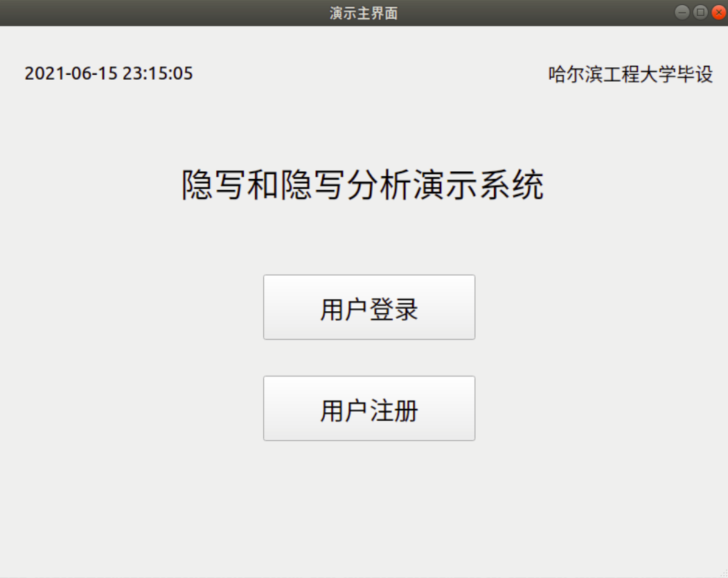Click the gap between login and register buttons
728x578 pixels.
(x=369, y=358)
